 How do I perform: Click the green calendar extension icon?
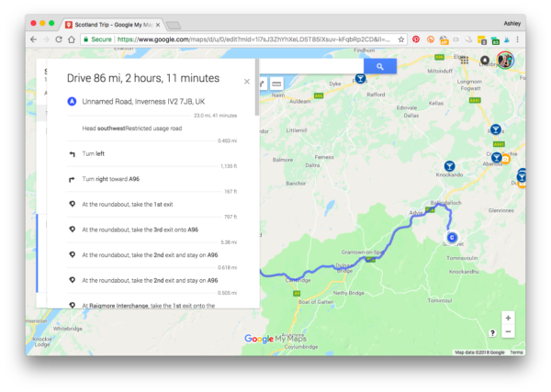coord(495,40)
